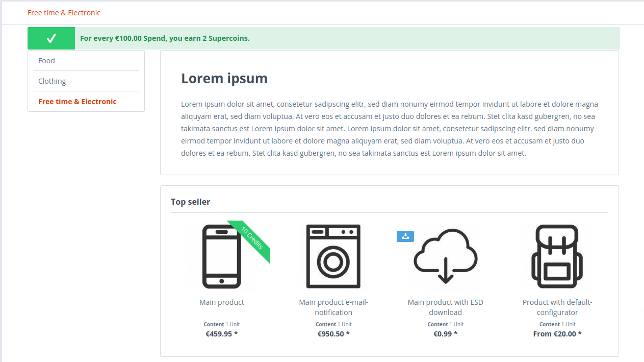Click the washing machine product image
This screenshot has width=644, height=362.
(333, 256)
